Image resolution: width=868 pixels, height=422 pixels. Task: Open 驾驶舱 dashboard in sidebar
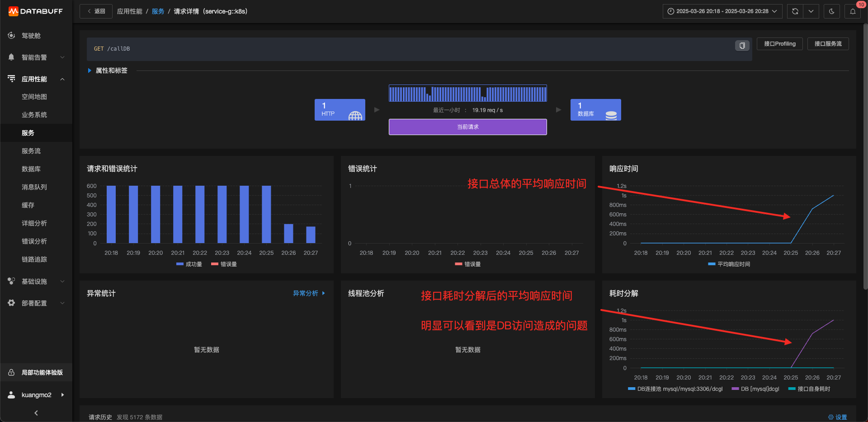point(31,36)
